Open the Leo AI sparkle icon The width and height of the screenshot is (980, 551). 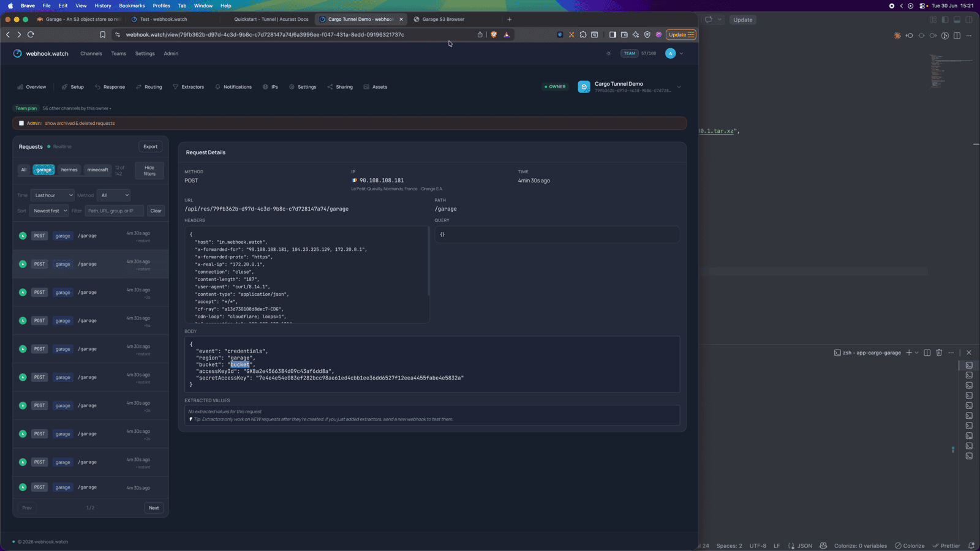(636, 35)
